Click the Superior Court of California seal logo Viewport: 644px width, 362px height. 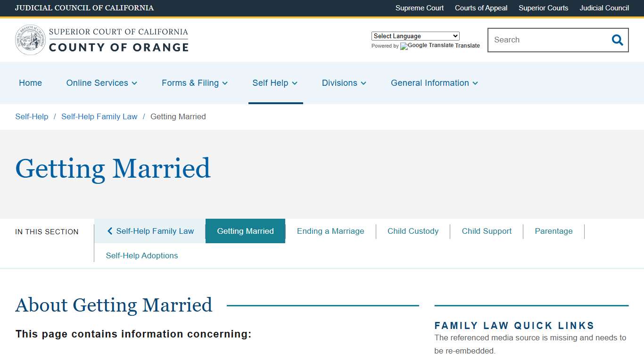click(30, 40)
